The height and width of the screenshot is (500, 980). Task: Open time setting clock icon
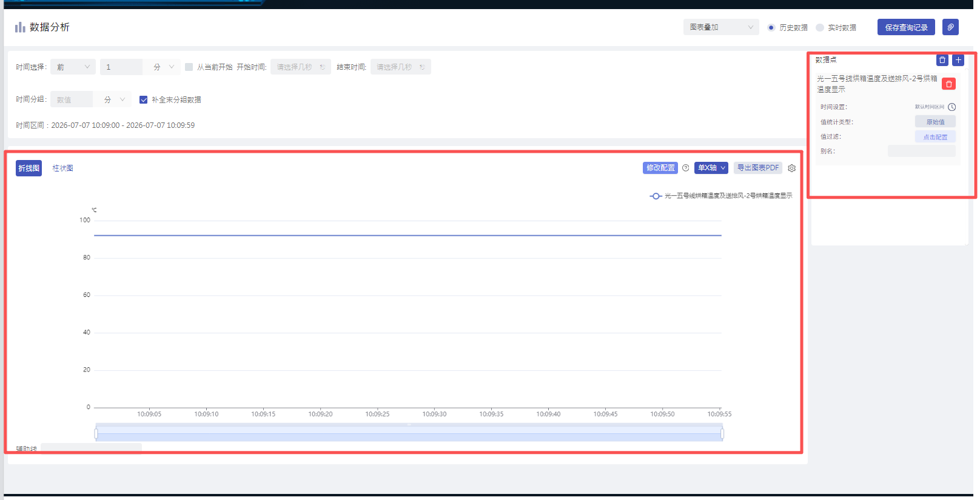tap(952, 107)
